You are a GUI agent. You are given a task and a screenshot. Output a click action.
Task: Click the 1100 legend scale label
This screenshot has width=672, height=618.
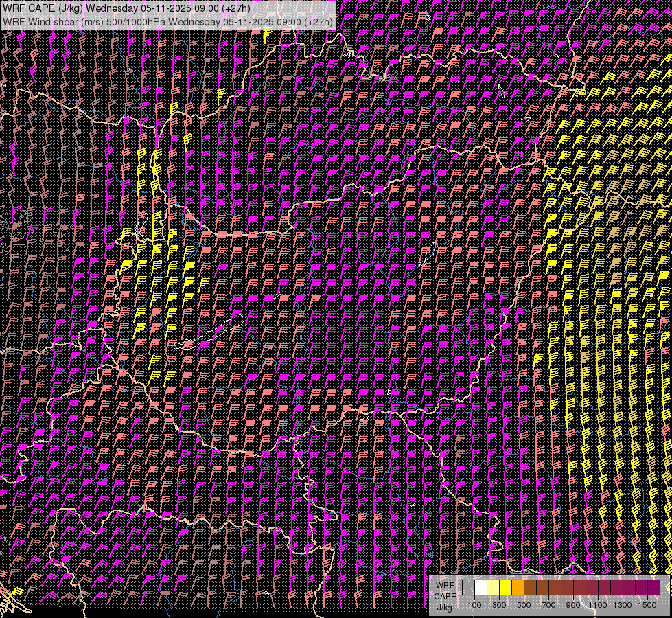pyautogui.click(x=598, y=605)
